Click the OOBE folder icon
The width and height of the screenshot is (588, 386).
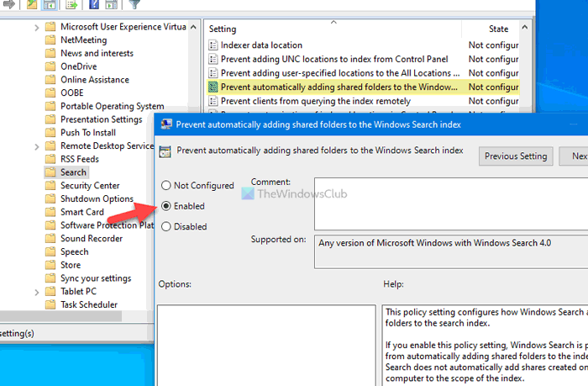pyautogui.click(x=50, y=93)
